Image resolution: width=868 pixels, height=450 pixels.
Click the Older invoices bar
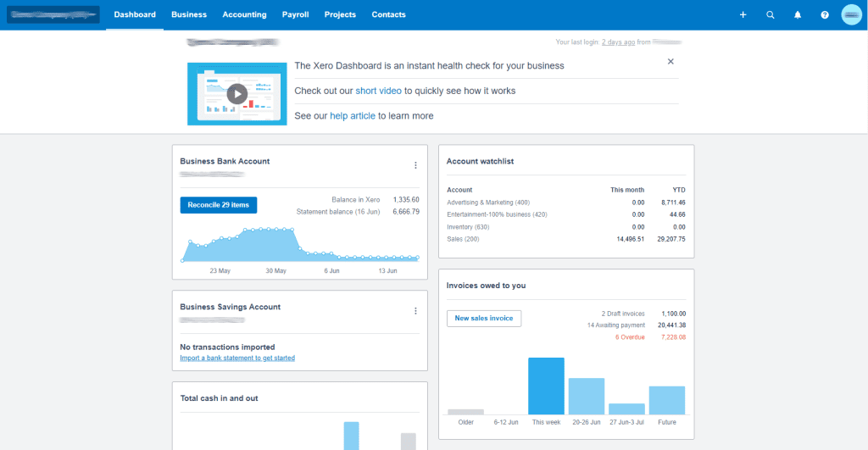click(x=465, y=412)
